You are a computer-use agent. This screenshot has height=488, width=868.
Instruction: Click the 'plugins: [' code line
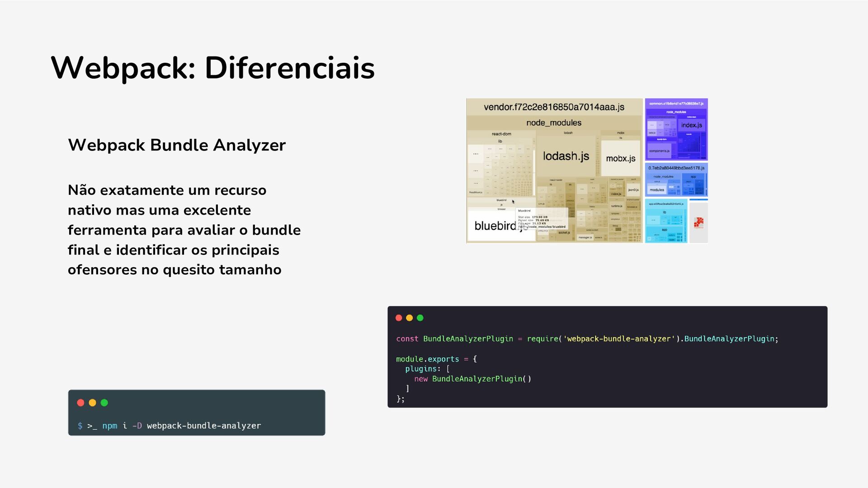click(x=427, y=369)
